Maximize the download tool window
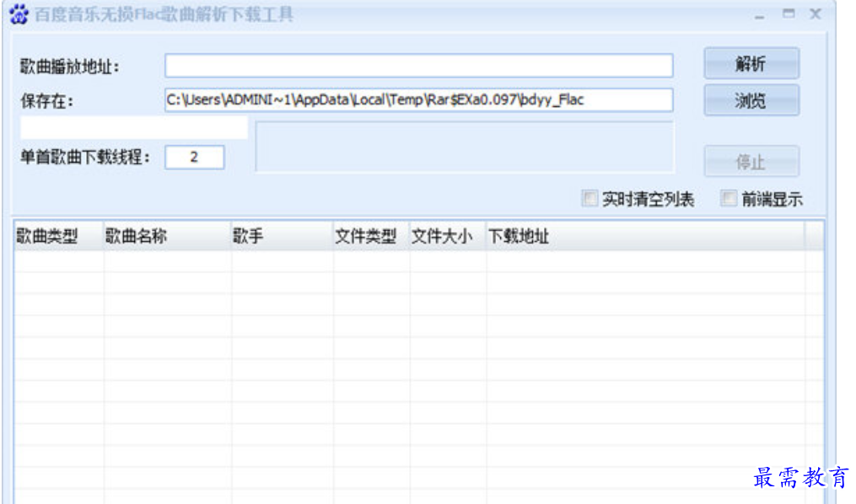Viewport: 856px width, 504px height. coord(789,13)
